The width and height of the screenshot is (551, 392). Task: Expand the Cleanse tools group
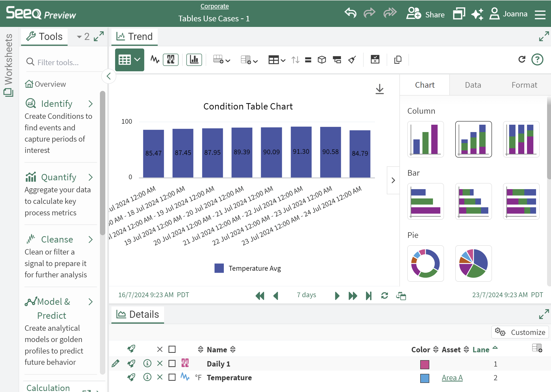[x=59, y=239]
